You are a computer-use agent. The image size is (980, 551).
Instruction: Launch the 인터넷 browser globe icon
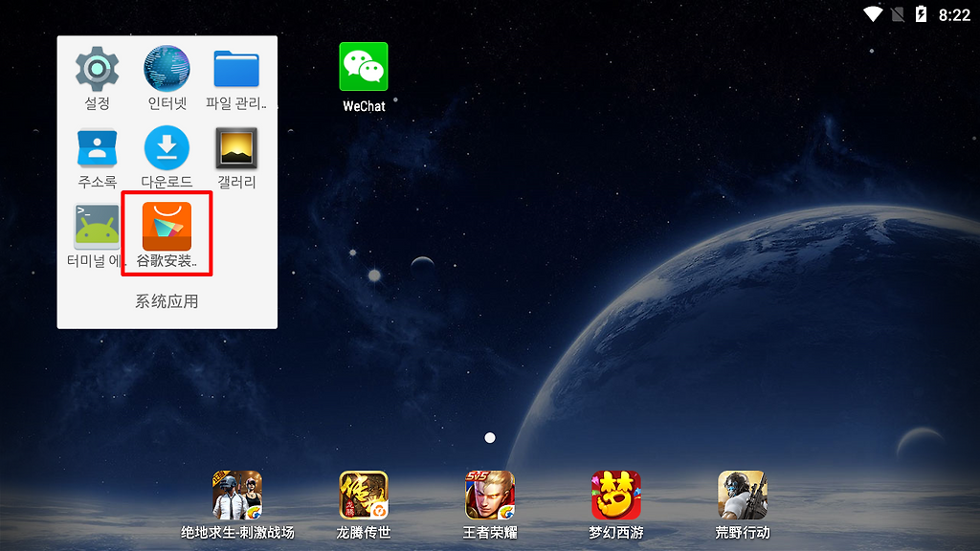pos(167,69)
